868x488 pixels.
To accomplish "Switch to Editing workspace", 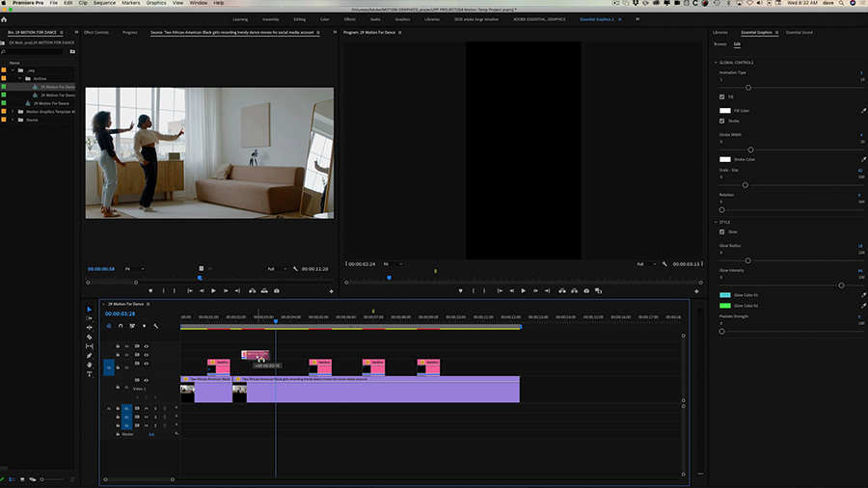I will coord(300,19).
